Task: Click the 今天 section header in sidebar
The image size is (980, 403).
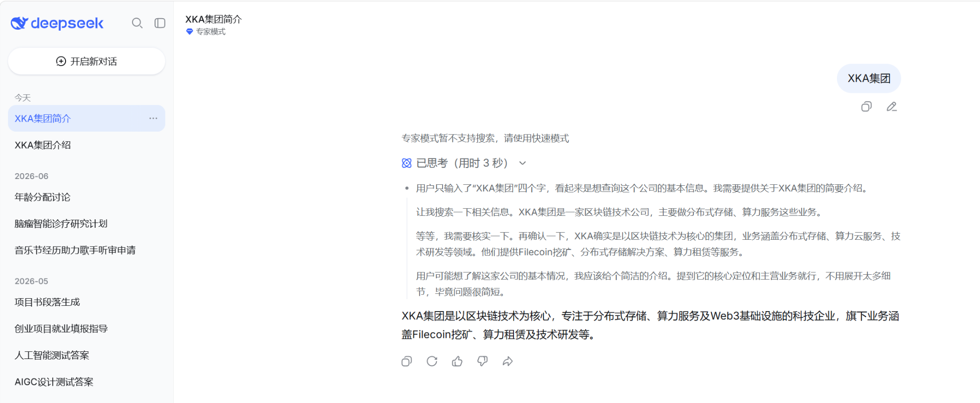Action: 22,98
